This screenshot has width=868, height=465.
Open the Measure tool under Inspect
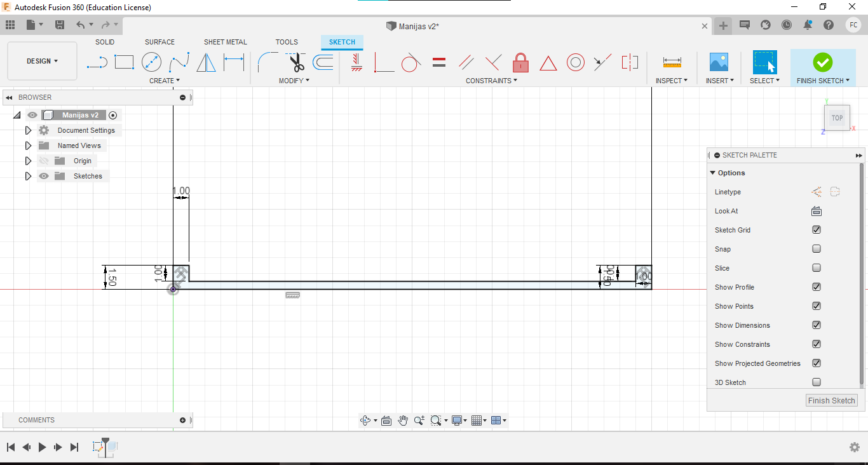click(672, 62)
